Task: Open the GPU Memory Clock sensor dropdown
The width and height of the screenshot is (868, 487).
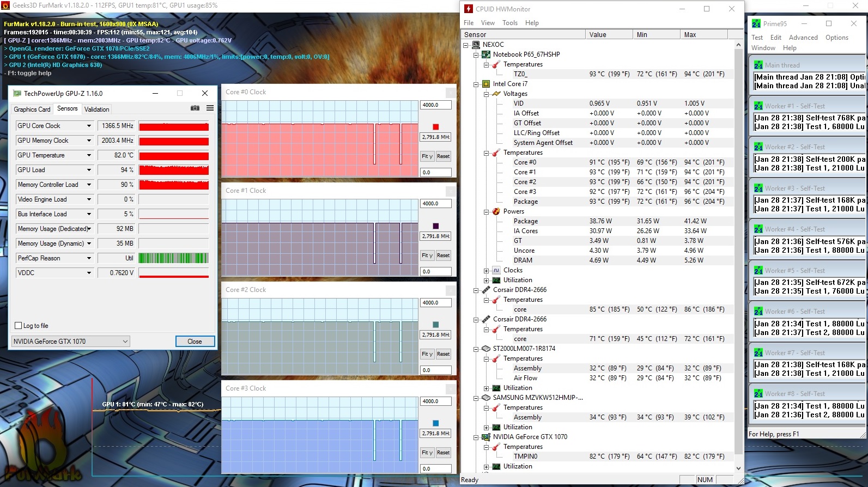Action: pos(89,141)
